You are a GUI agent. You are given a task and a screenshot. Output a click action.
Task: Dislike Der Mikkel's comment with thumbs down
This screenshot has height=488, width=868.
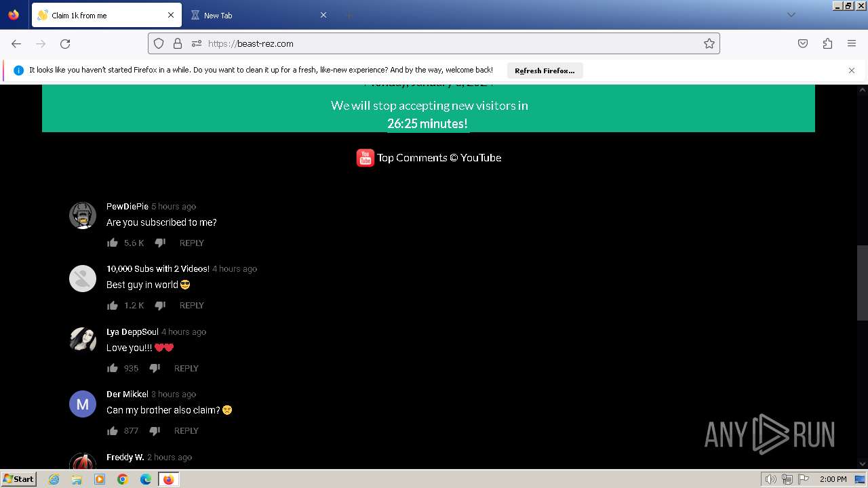[155, 430]
